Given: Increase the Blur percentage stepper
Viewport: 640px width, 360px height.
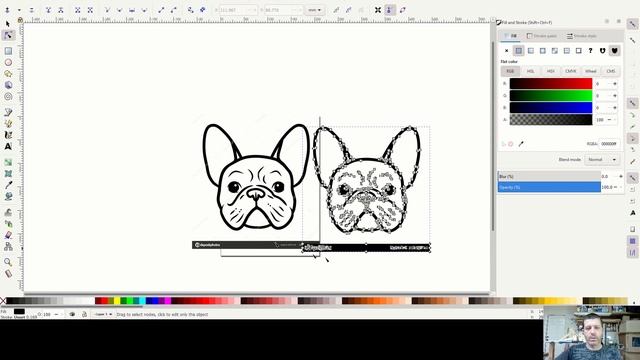Looking at the screenshot, I should (620, 176).
